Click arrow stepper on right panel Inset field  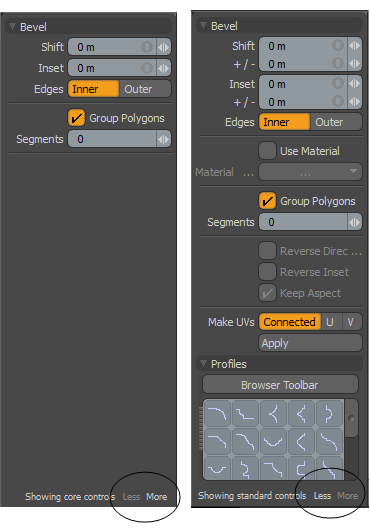click(x=355, y=84)
